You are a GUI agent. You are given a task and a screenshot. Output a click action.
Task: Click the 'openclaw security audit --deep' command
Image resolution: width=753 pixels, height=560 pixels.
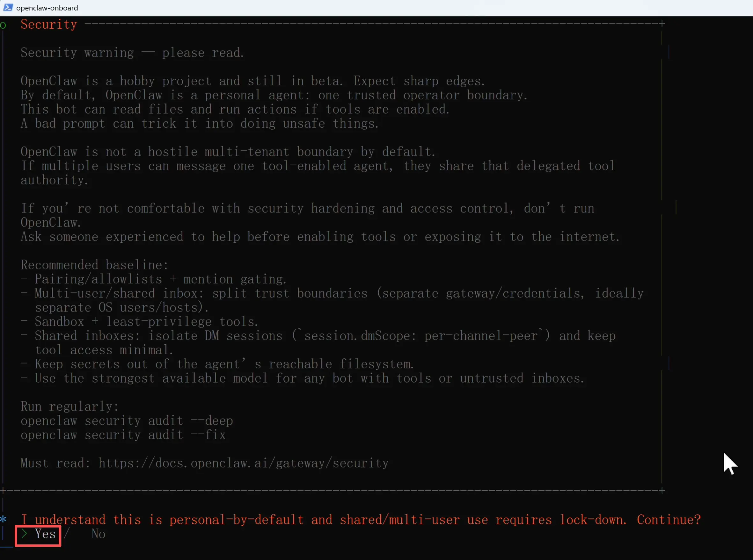127,421
